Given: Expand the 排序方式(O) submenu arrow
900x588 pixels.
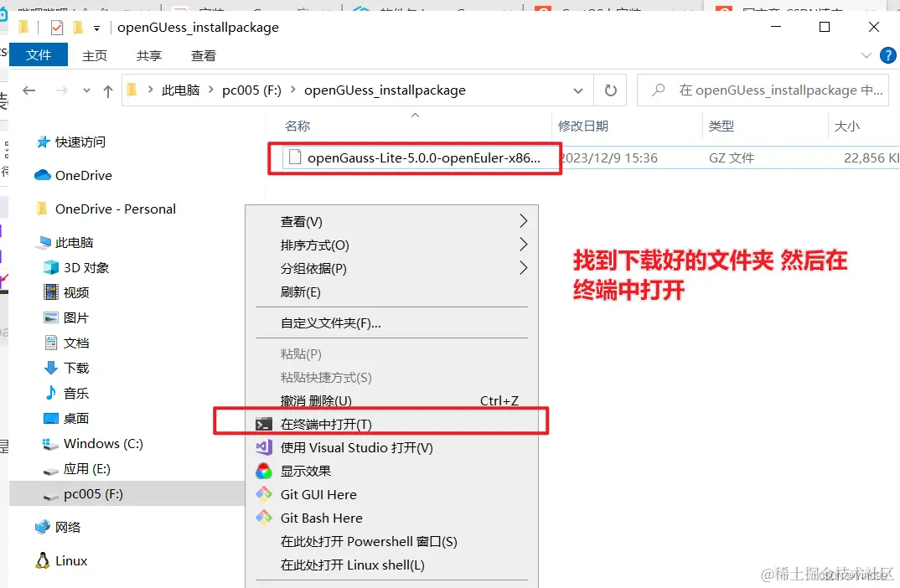Looking at the screenshot, I should (524, 245).
